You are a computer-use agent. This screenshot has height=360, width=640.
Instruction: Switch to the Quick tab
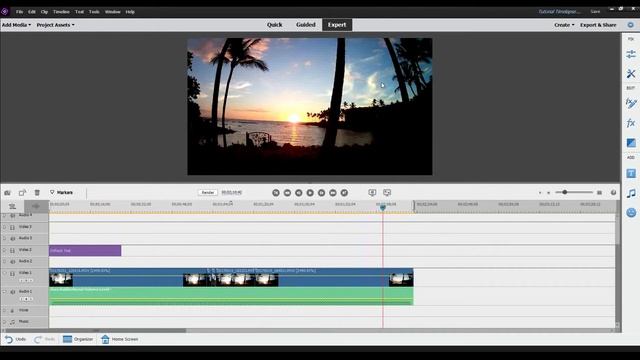pyautogui.click(x=274, y=25)
